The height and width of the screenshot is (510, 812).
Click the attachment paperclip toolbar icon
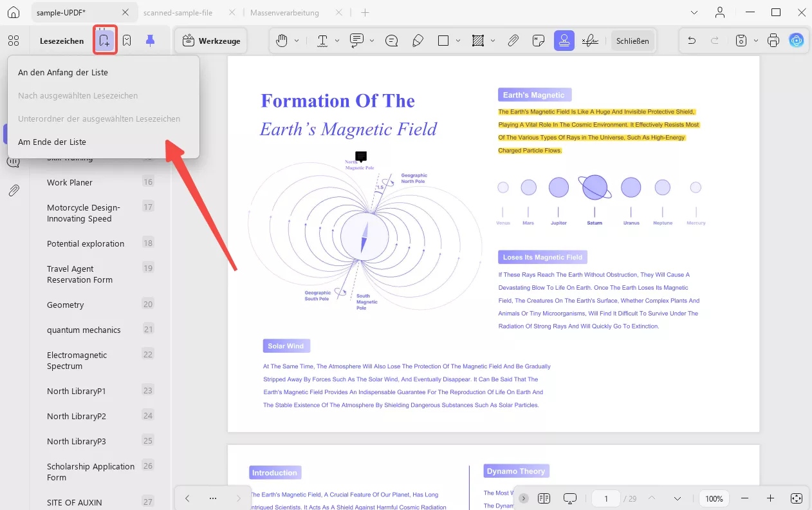click(x=513, y=41)
